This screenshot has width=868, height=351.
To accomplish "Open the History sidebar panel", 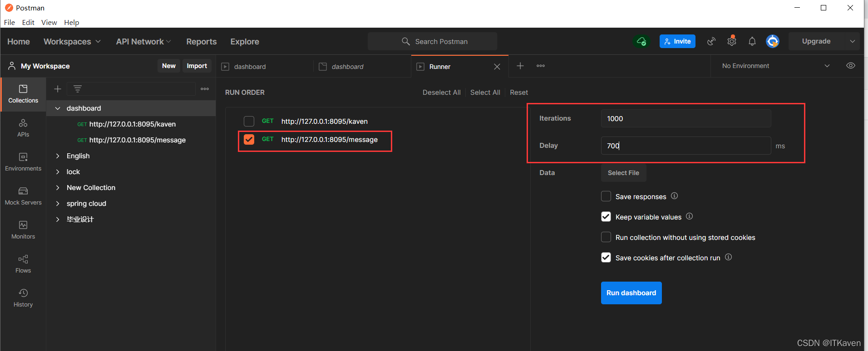I will click(23, 298).
